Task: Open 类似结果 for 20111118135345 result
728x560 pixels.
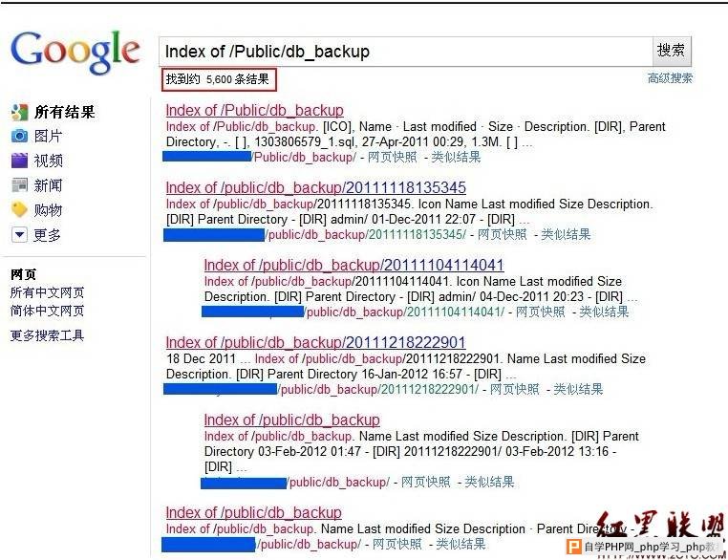Action: (x=566, y=234)
